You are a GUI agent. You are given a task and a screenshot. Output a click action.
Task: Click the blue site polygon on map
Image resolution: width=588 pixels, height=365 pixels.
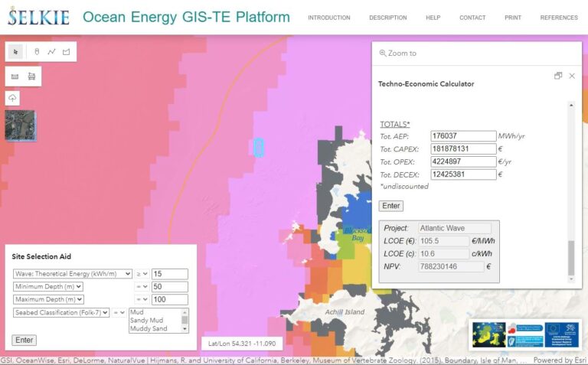(259, 147)
